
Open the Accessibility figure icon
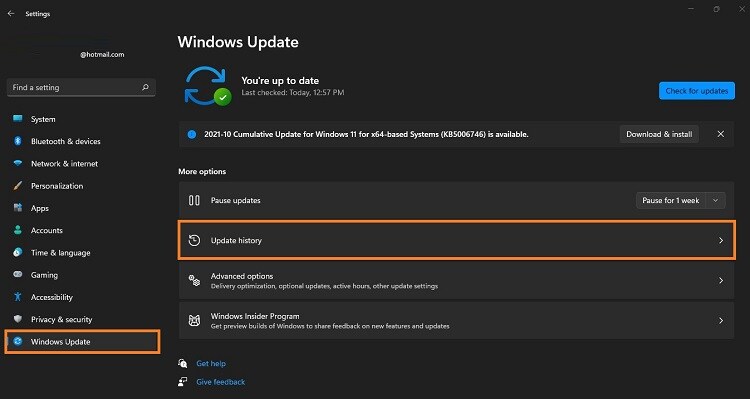[x=18, y=297]
